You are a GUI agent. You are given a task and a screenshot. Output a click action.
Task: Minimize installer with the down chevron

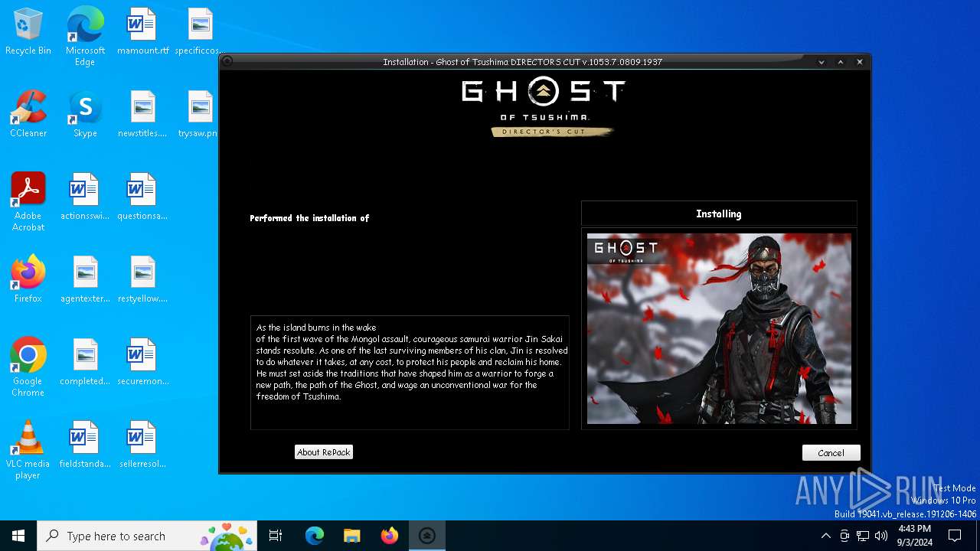822,62
